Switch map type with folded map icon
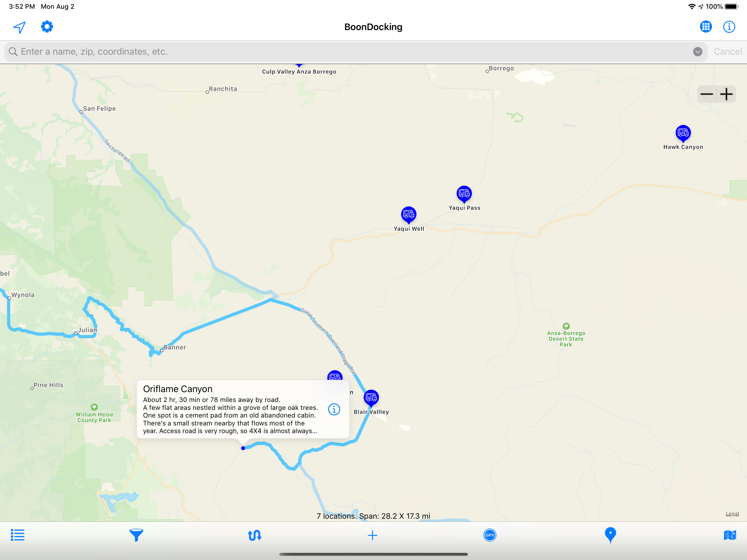The height and width of the screenshot is (560, 747). coord(730,535)
